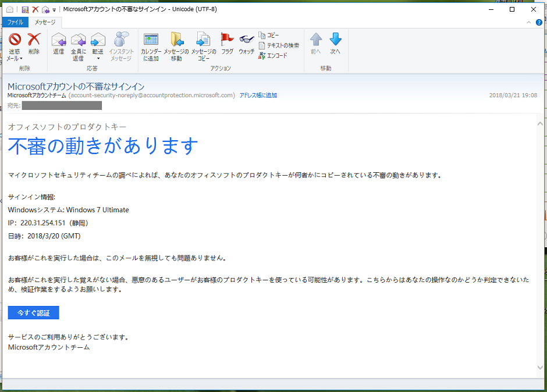Open テキストの検索 find text
Screen dimensions: 547x392
point(279,45)
